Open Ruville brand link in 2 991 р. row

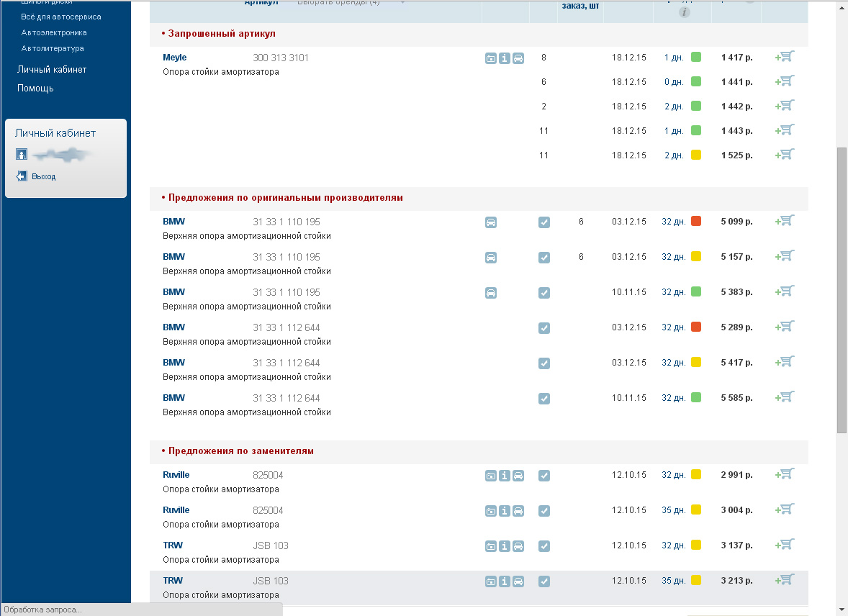pyautogui.click(x=176, y=474)
